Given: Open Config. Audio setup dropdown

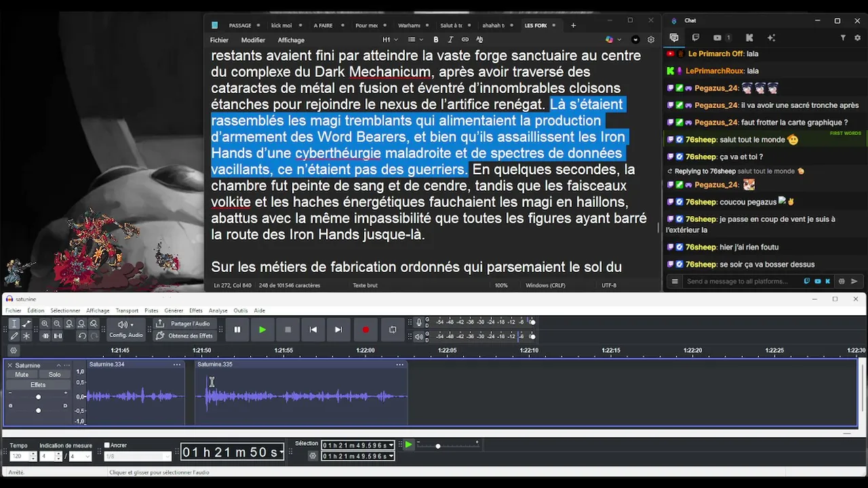Looking at the screenshot, I should 126,329.
